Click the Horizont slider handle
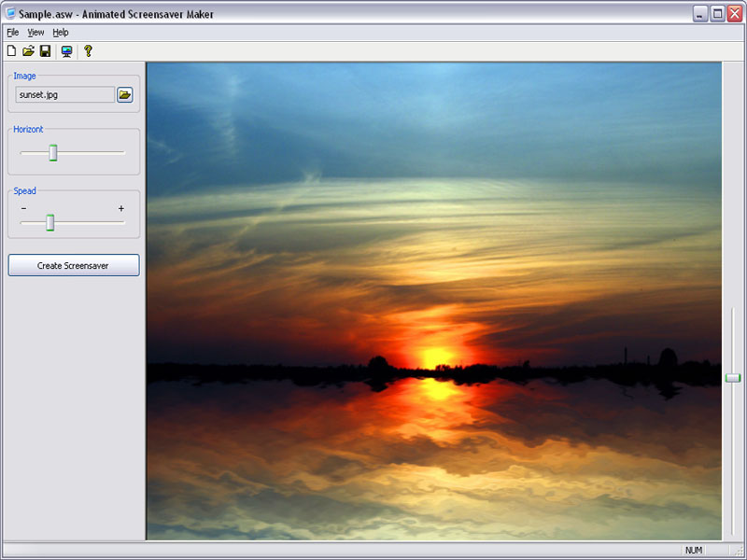The image size is (747, 560). click(53, 153)
